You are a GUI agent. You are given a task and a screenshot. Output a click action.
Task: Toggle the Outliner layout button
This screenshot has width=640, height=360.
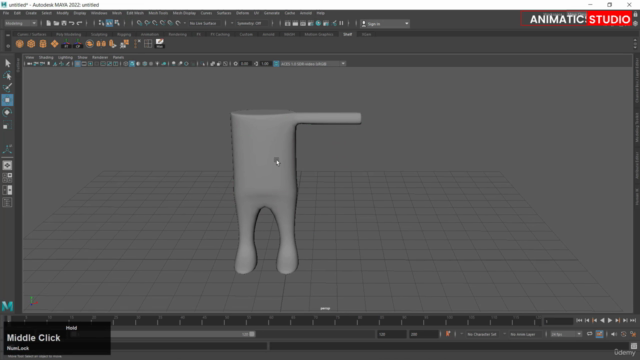[x=7, y=202]
